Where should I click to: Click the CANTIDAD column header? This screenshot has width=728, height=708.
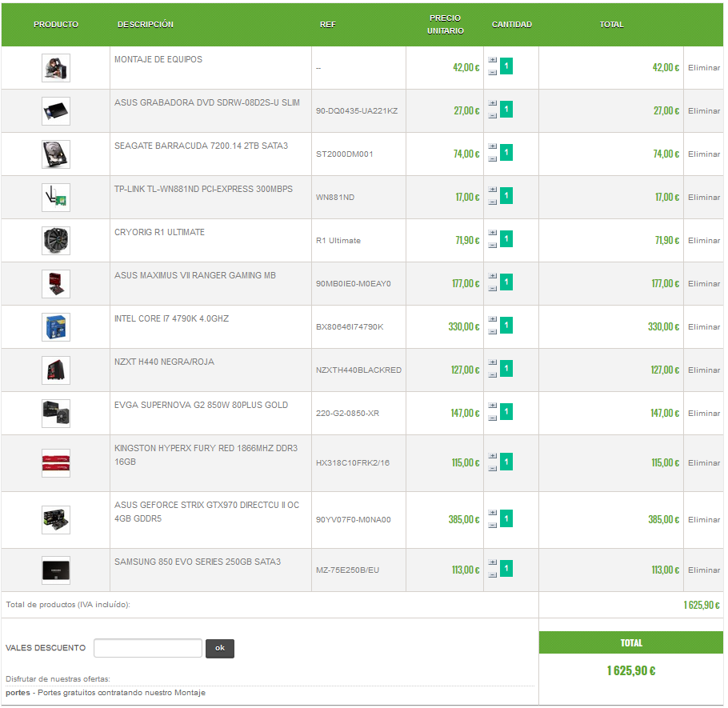[x=512, y=24]
